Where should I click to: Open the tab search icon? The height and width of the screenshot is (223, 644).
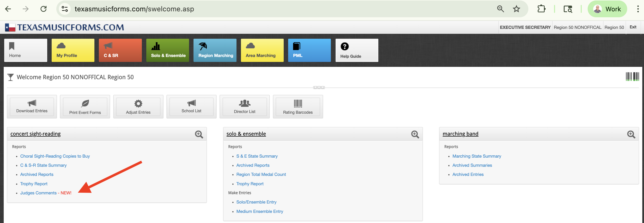pos(568,9)
